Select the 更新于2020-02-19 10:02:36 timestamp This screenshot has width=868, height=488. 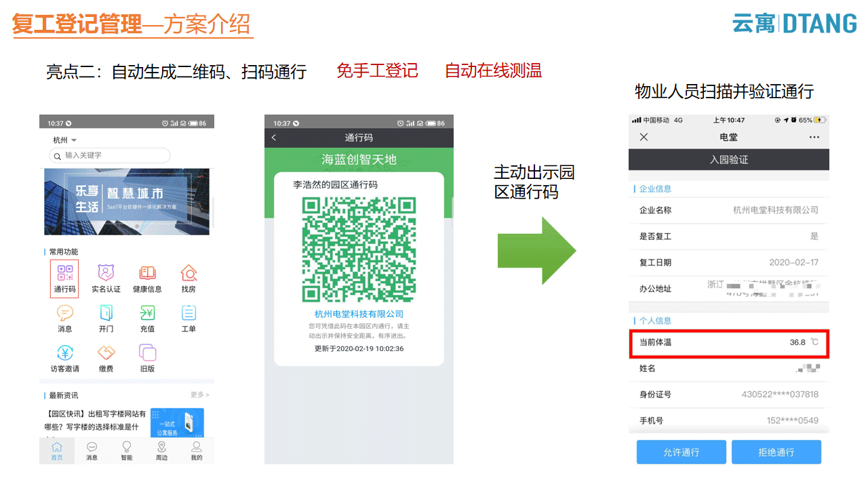tap(359, 348)
